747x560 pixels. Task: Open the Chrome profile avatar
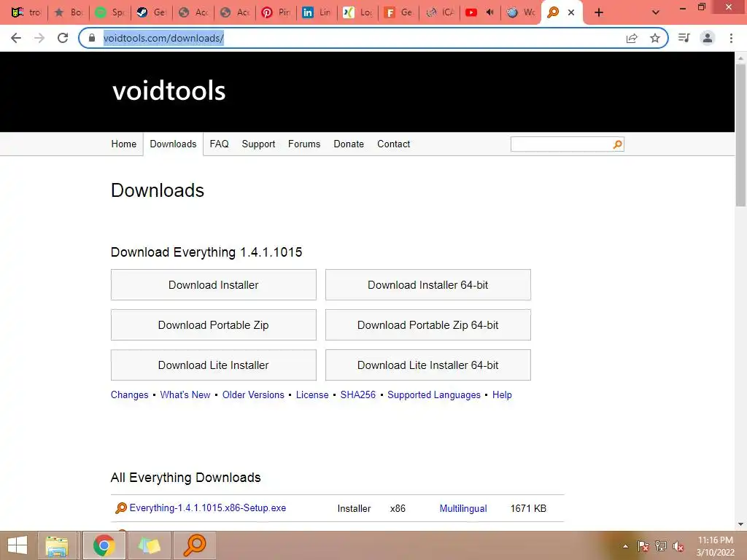pos(708,38)
